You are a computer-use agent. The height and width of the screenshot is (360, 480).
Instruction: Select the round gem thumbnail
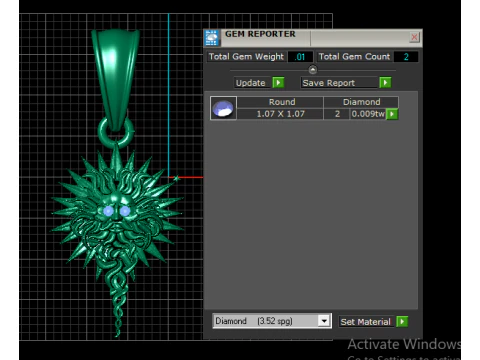point(223,108)
